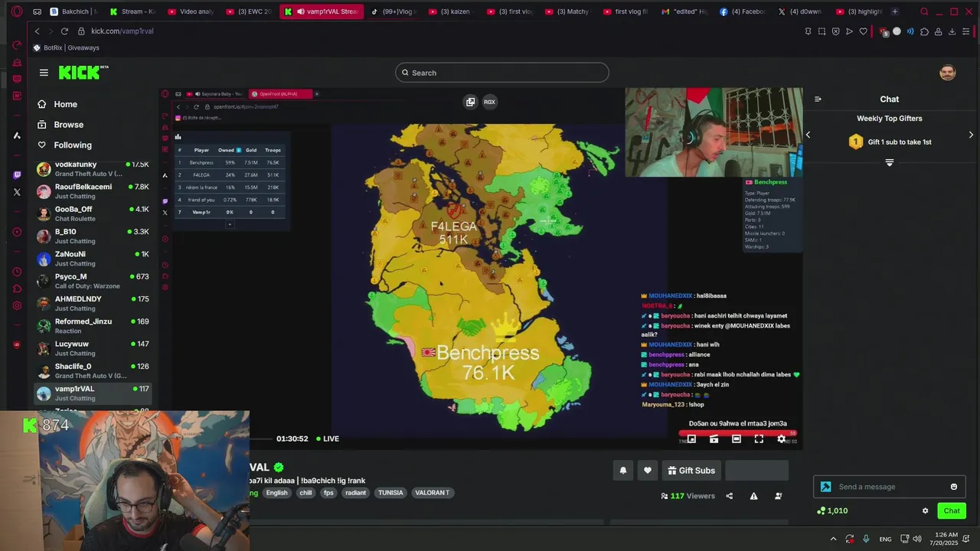
Task: Switch to the Gmail "edited" tab
Action: point(684,11)
